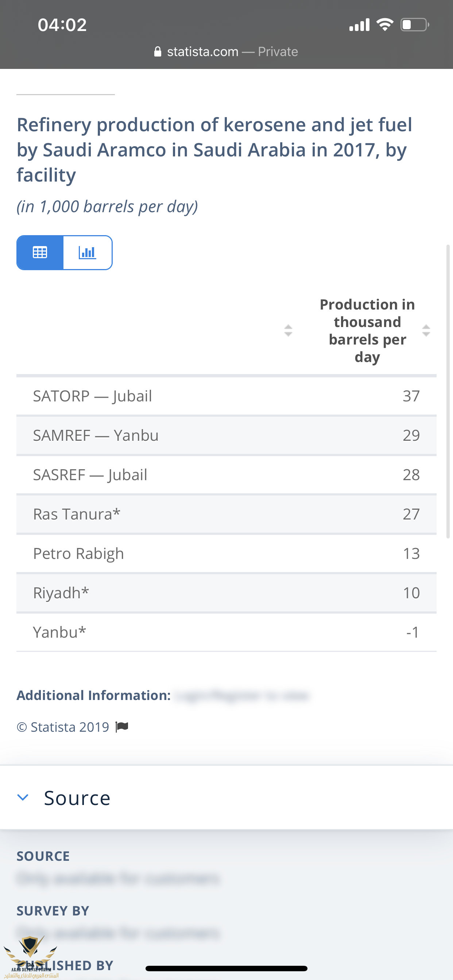Select the SATORP — Jubail row
This screenshot has height=980, width=453.
[x=226, y=396]
